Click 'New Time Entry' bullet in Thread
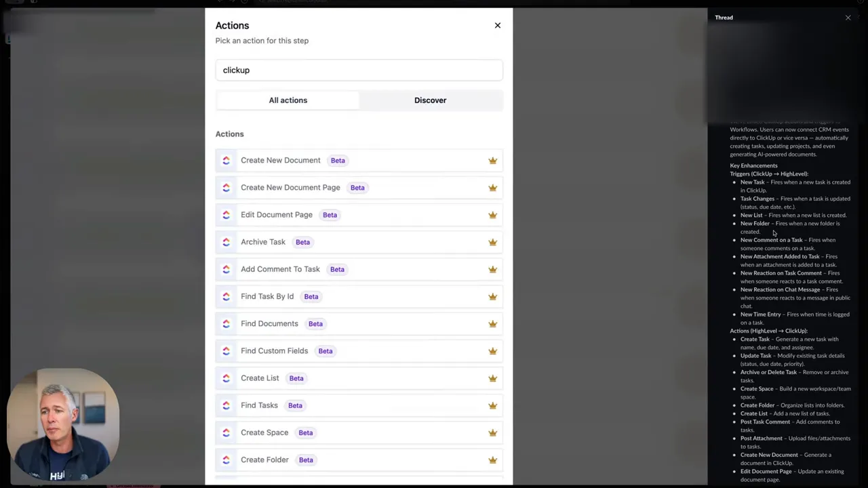868x488 pixels. [x=760, y=314]
